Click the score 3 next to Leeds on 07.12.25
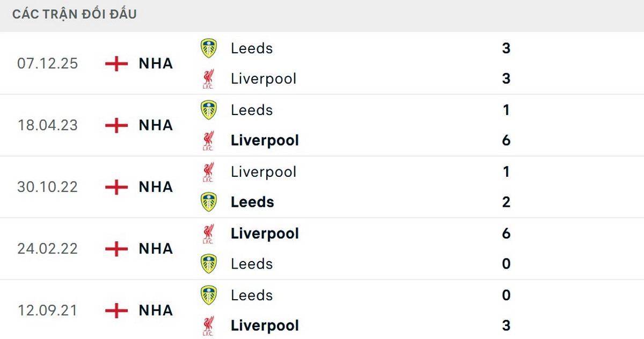The width and height of the screenshot is (644, 339). click(505, 48)
